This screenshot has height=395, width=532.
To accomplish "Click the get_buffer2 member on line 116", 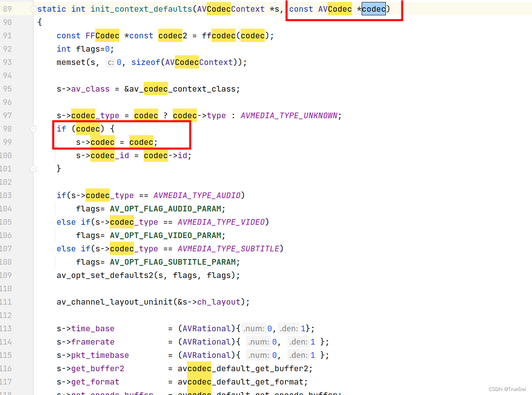I will tap(98, 368).
